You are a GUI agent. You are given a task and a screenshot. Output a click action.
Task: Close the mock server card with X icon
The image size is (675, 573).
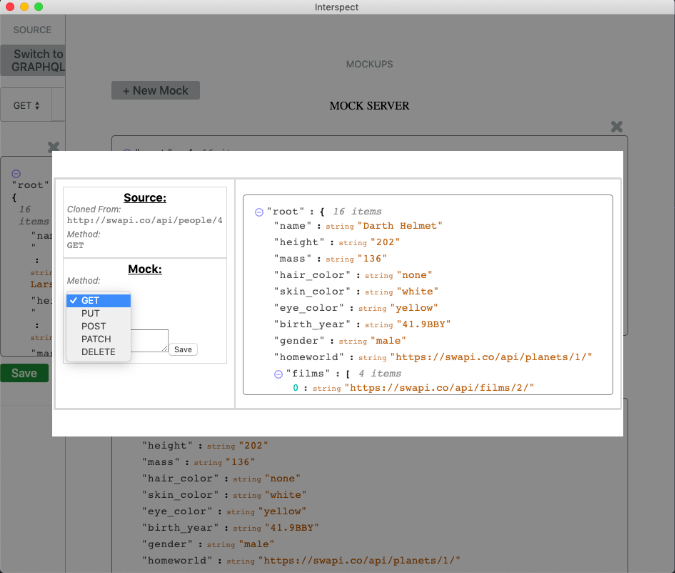616,127
